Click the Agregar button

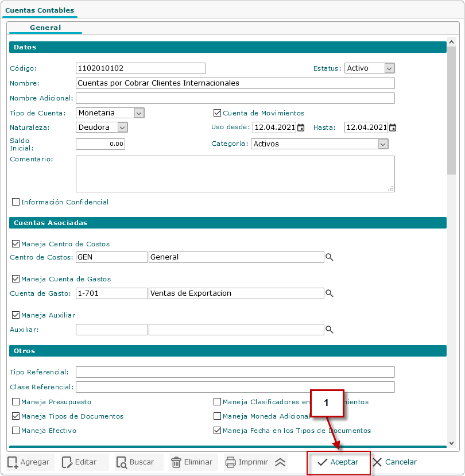click(x=30, y=462)
